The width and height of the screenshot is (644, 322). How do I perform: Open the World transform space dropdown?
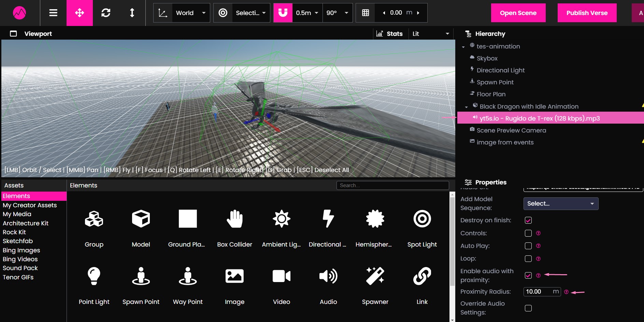click(x=191, y=13)
